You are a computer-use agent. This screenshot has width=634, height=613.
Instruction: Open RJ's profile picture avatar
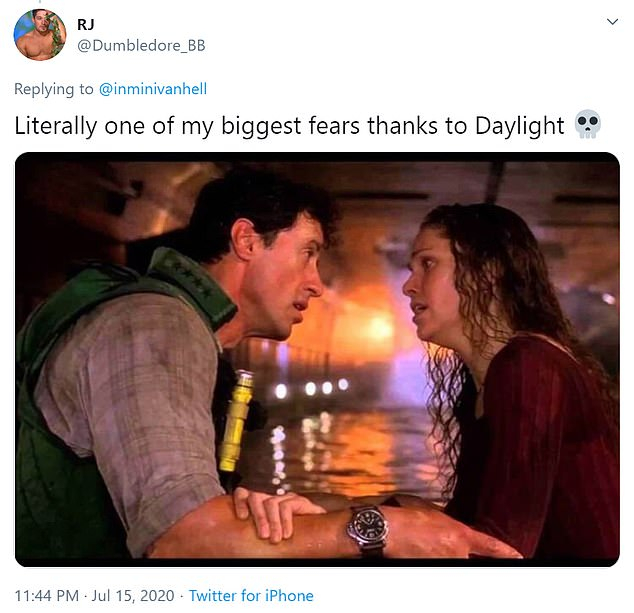(40, 35)
